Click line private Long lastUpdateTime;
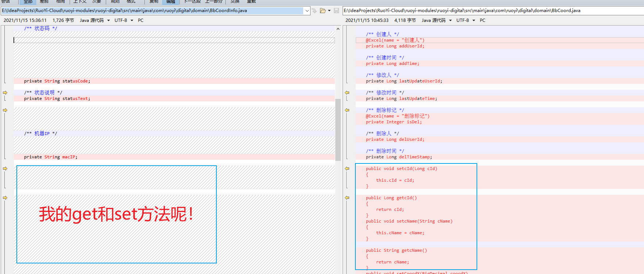This screenshot has height=274, width=644. click(x=401, y=99)
